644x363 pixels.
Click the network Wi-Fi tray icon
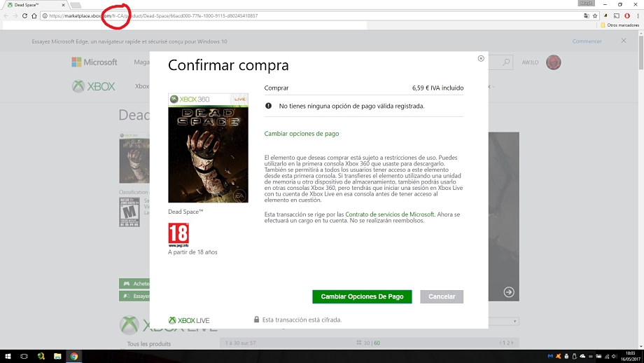point(607,357)
